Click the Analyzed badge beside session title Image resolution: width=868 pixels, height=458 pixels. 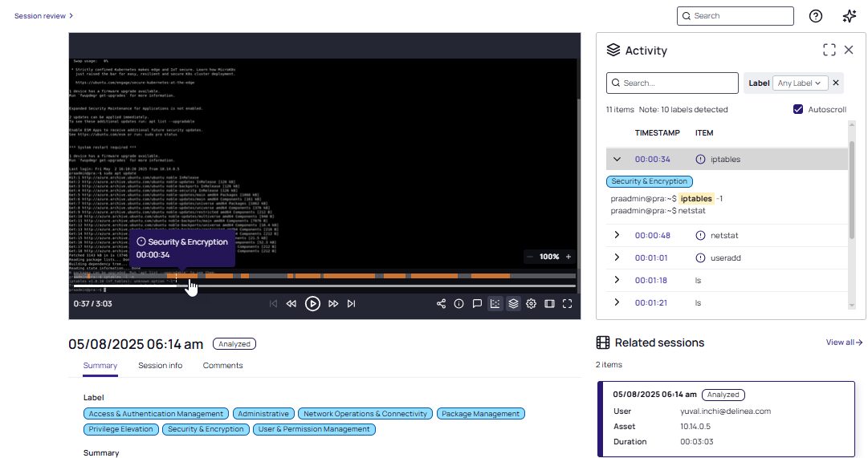pos(234,344)
